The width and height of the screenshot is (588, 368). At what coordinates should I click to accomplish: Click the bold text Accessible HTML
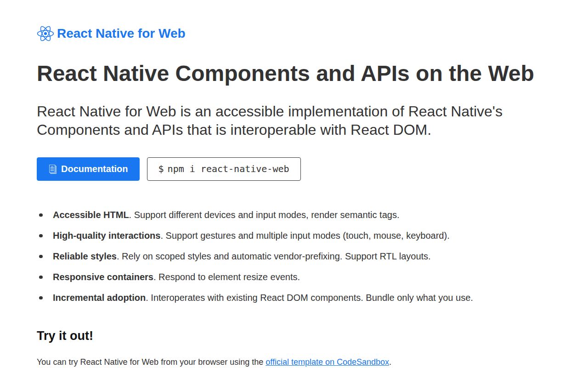pyautogui.click(x=91, y=215)
